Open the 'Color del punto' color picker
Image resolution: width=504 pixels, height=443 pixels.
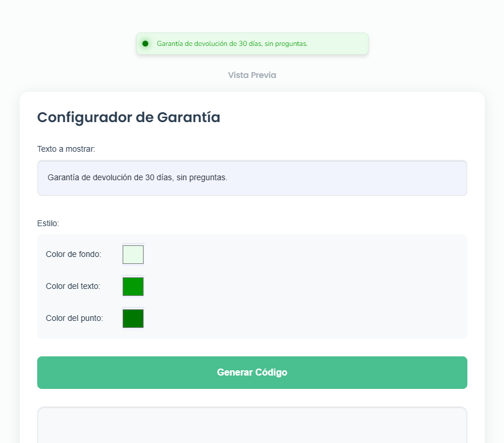tap(133, 318)
